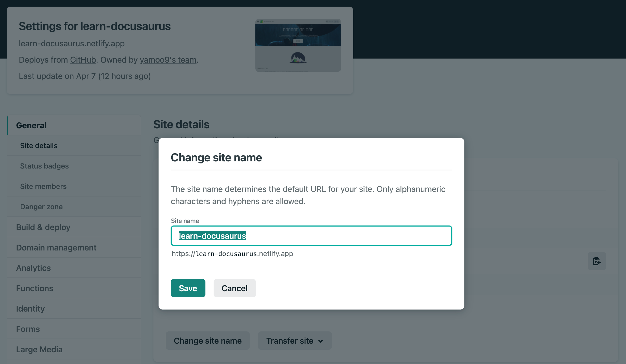Open the learn-docusaurus.netlify.app link
This screenshot has width=626, height=364.
point(72,44)
